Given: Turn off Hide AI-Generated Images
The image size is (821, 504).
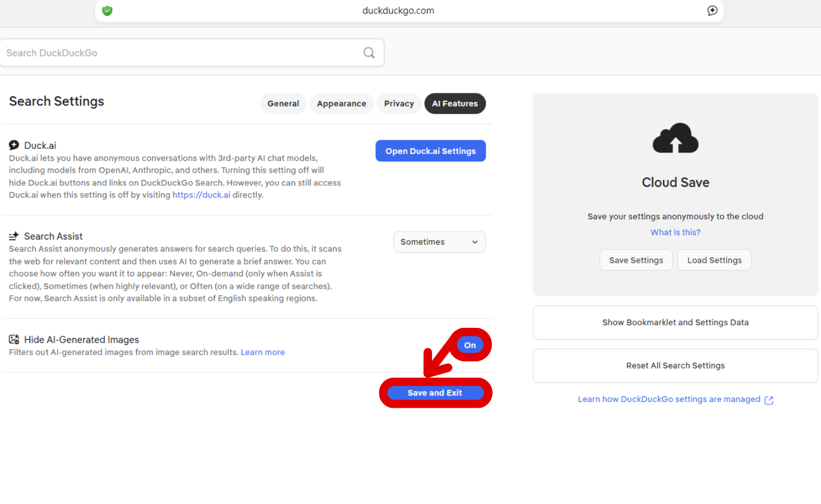Looking at the screenshot, I should tap(470, 344).
